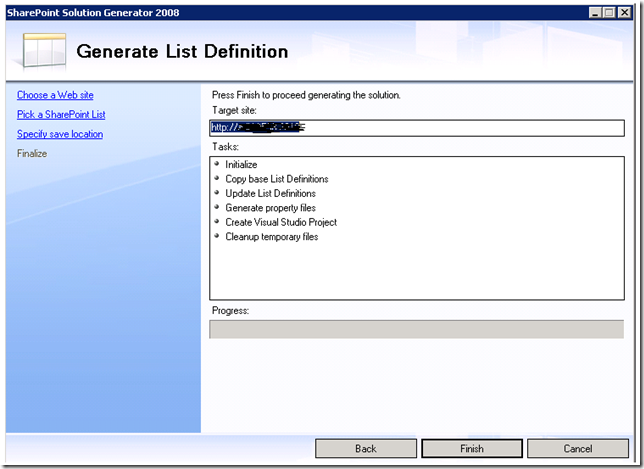Image resolution: width=644 pixels, height=469 pixels.
Task: Select the Initialize task in the list
Action: (x=241, y=164)
